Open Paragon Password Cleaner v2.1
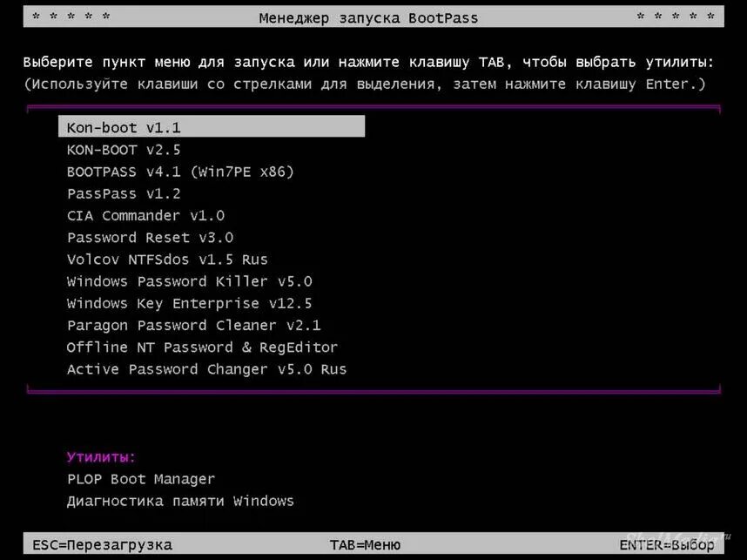This screenshot has width=747, height=560. pyautogui.click(x=194, y=325)
